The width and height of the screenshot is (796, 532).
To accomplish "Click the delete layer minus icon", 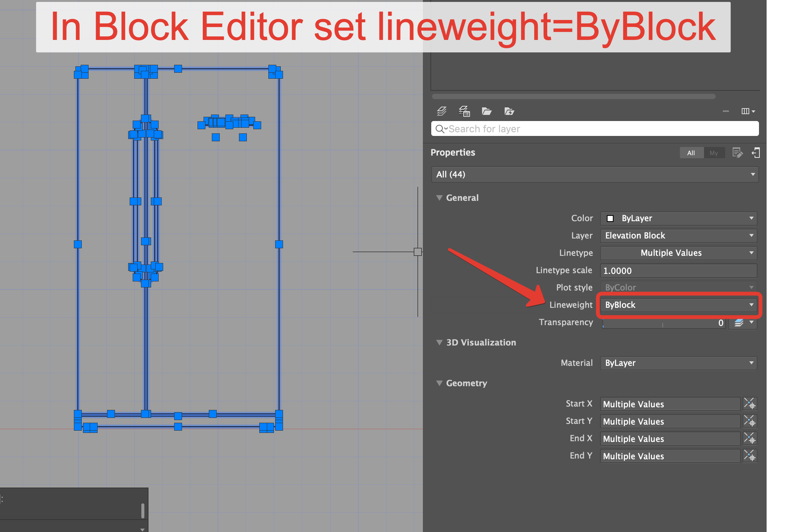I will (726, 111).
